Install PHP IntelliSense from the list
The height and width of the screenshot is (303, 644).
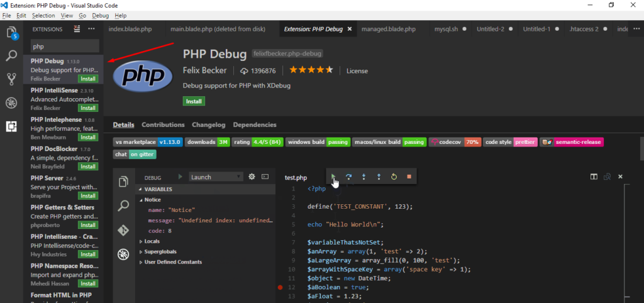[x=87, y=108]
